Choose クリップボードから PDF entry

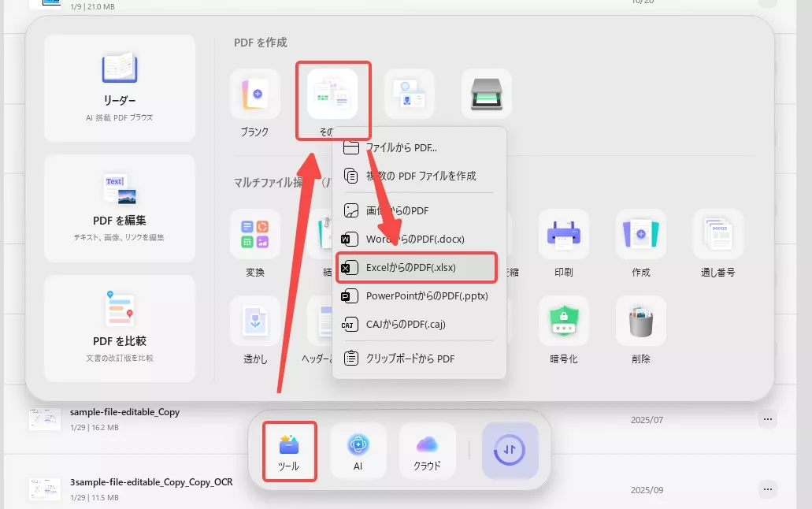coord(418,359)
